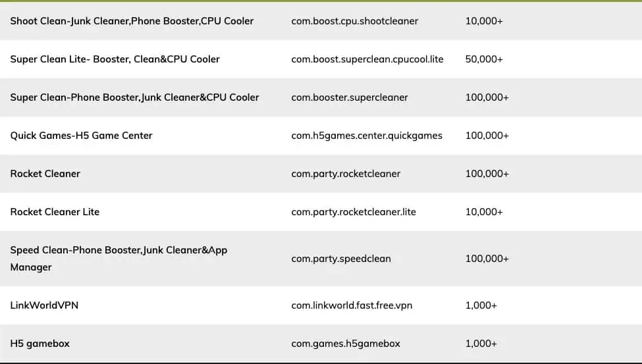The width and height of the screenshot is (642, 364).
Task: Click the Super Clean-Phone Booster app name
Action: (x=134, y=97)
